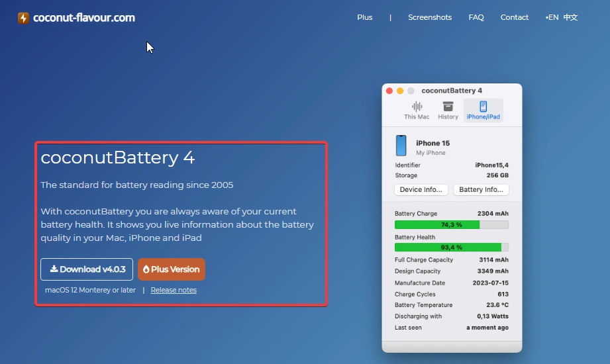The height and width of the screenshot is (364, 610).
Task: Click the Download v4.0.3 button
Action: [x=87, y=269]
